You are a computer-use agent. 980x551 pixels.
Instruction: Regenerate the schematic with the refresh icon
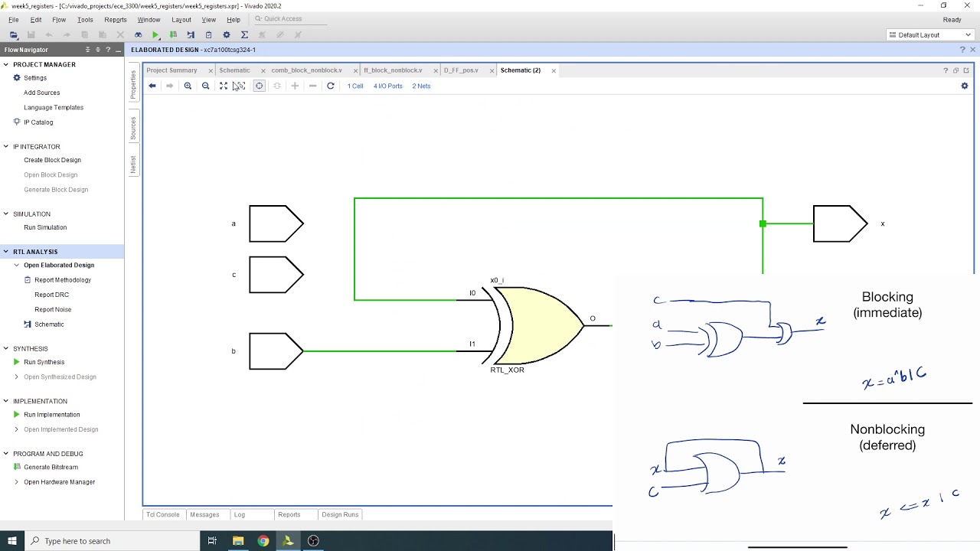331,86
